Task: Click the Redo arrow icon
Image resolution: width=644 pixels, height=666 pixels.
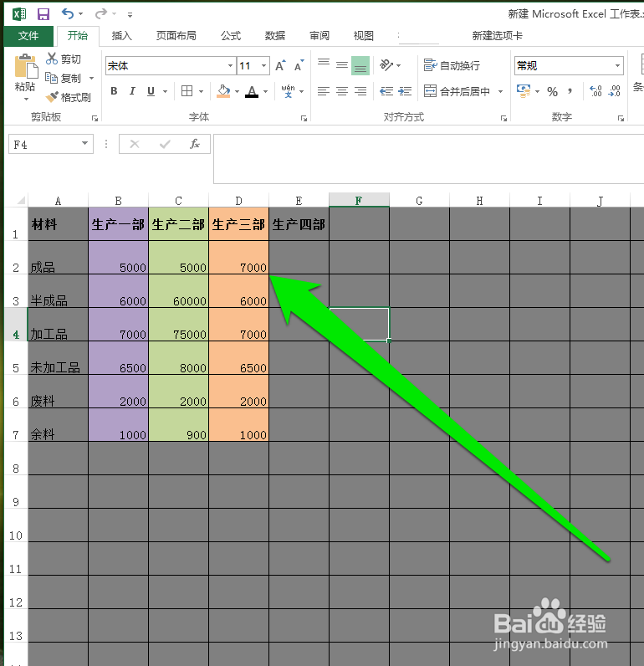Action: (x=100, y=13)
